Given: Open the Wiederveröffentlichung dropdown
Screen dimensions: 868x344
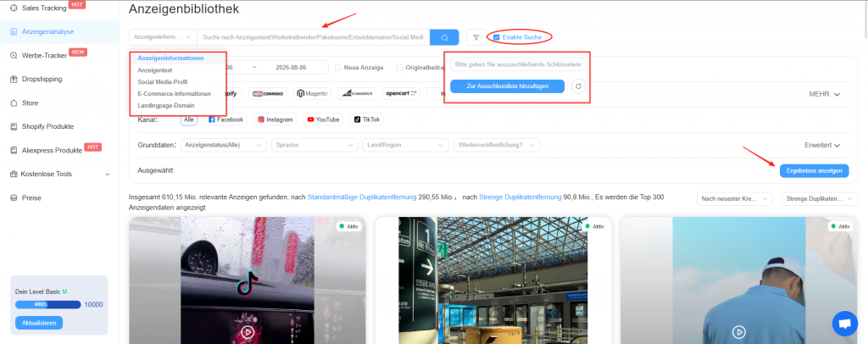Looking at the screenshot, I should 497,145.
